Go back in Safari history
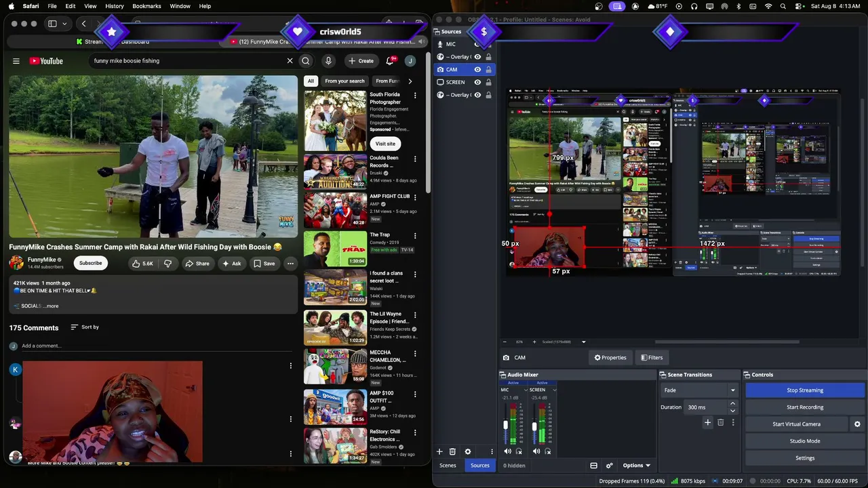Viewport: 868px width, 488px height. pyautogui.click(x=84, y=24)
